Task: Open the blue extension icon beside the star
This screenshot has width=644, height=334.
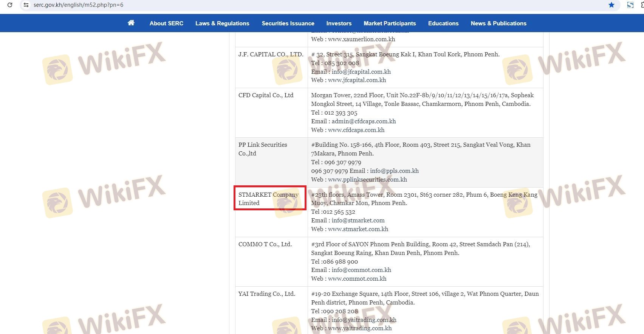Action: 630,5
